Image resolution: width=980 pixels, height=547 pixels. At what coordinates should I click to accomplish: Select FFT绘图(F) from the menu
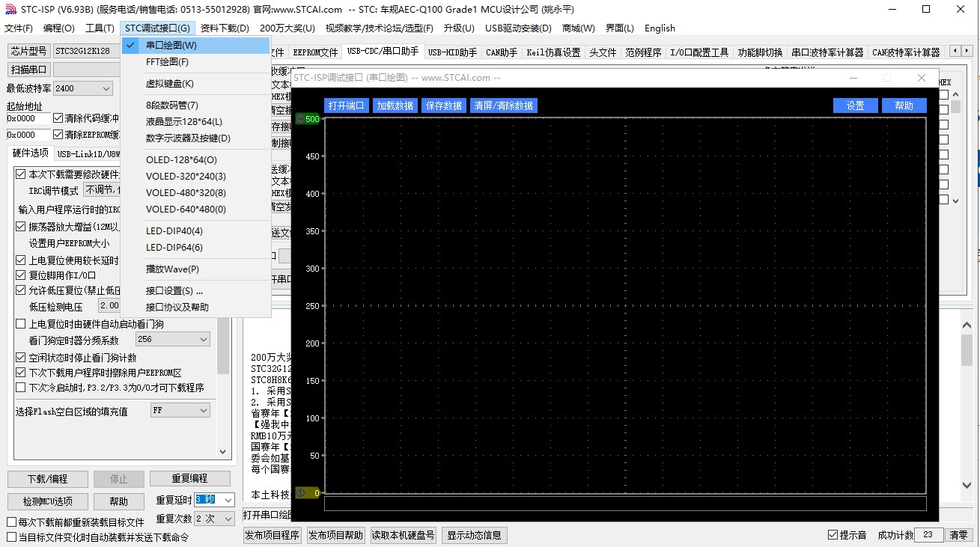pos(167,62)
